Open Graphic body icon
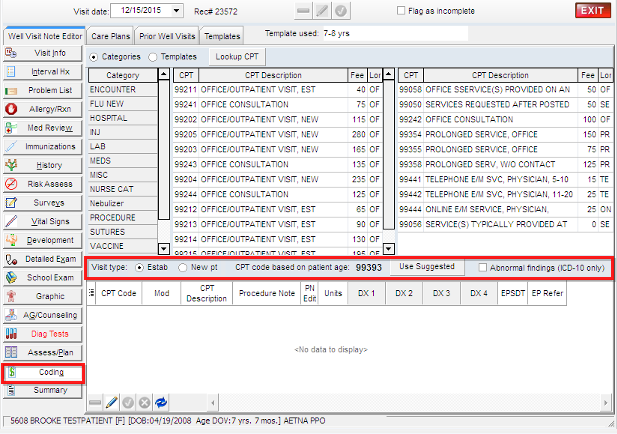The image size is (617, 434). [x=11, y=296]
